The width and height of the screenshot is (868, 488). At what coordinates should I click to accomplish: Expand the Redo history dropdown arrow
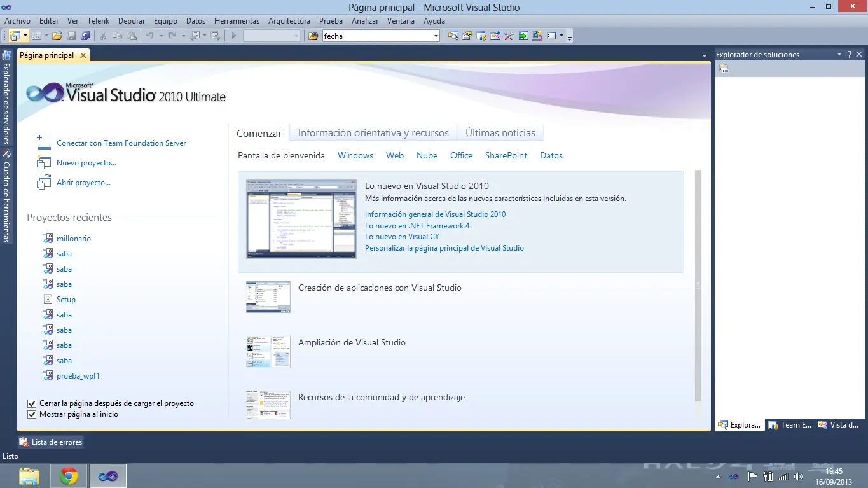pos(183,36)
